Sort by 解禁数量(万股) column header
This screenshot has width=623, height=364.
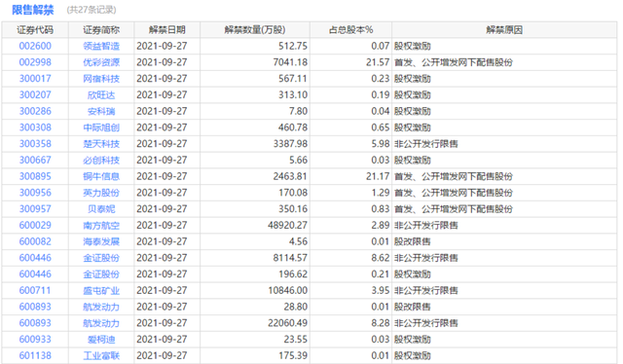tap(255, 30)
